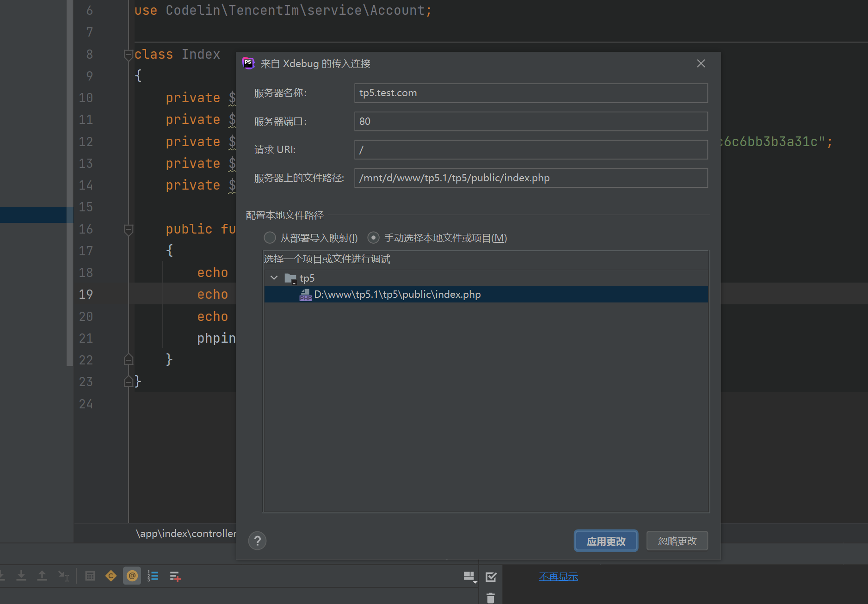Click the 'class Index' declaration text
This screenshot has width=868, height=604.
177,54
